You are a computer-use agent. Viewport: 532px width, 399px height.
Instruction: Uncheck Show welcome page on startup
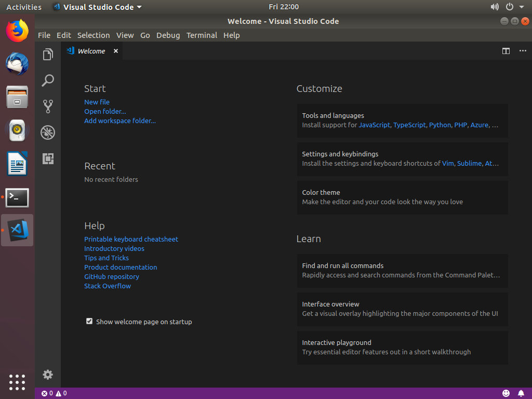point(89,321)
